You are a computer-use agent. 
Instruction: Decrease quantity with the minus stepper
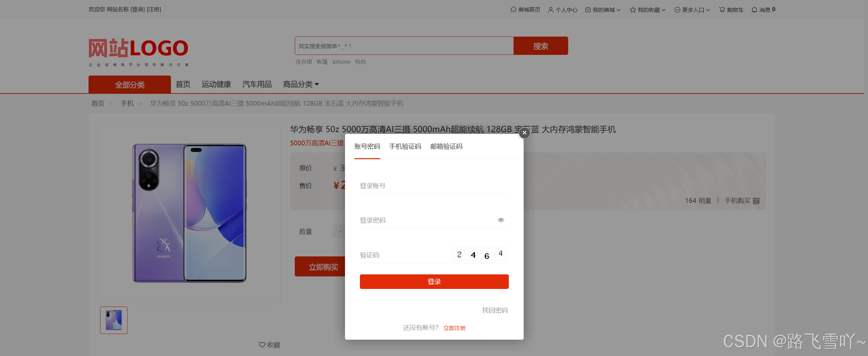pos(339,231)
